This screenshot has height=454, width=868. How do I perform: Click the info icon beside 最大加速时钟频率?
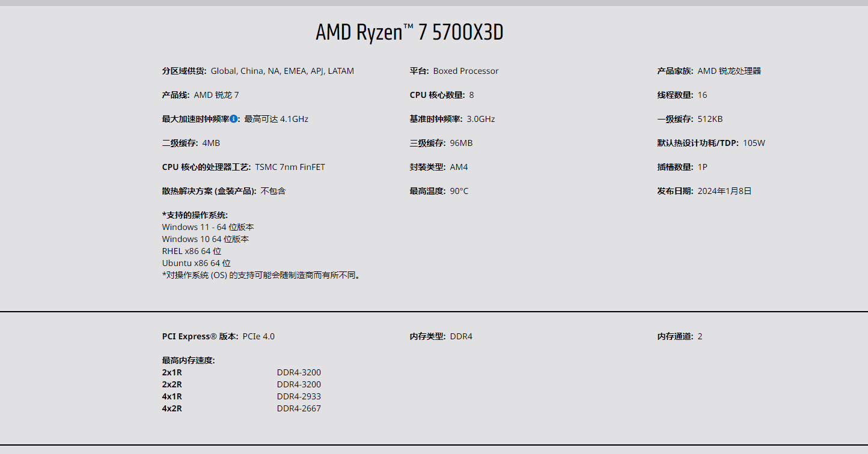(234, 119)
